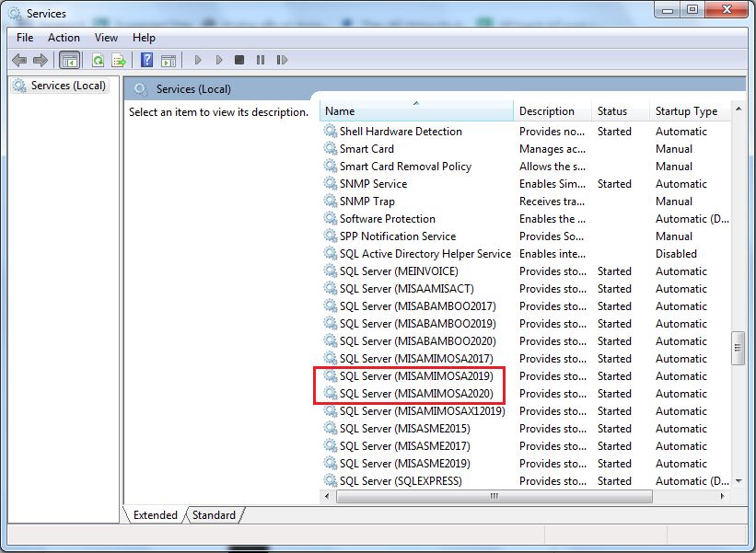Open the Help menu

144,38
